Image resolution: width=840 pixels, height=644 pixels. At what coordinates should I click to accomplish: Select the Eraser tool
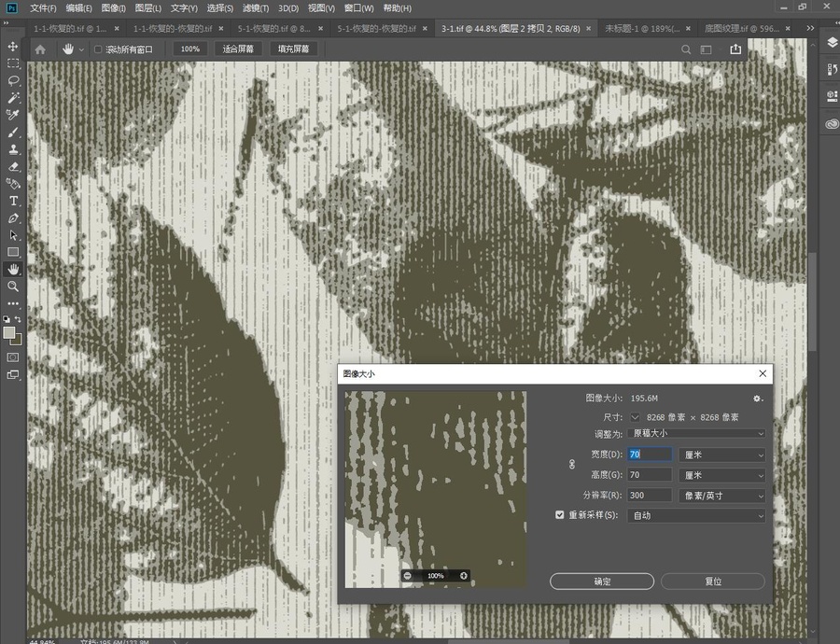point(13,167)
